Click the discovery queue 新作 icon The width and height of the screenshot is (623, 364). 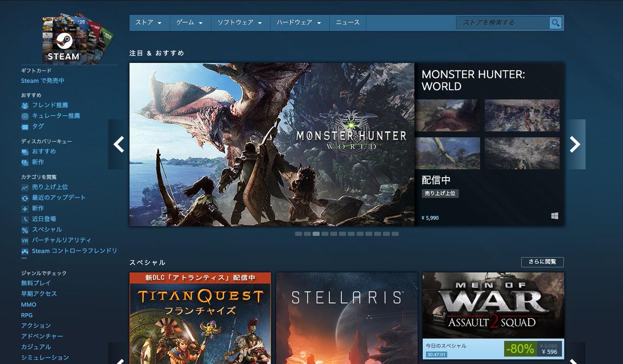[x=24, y=163]
